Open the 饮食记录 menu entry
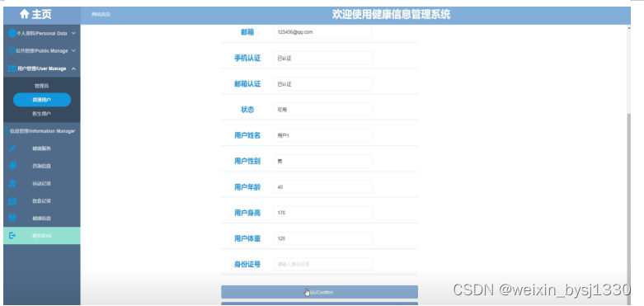The height and width of the screenshot is (306, 644). (x=42, y=201)
